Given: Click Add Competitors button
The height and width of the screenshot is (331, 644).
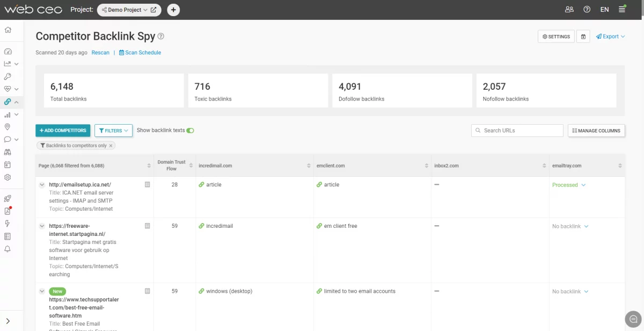Looking at the screenshot, I should [x=63, y=131].
